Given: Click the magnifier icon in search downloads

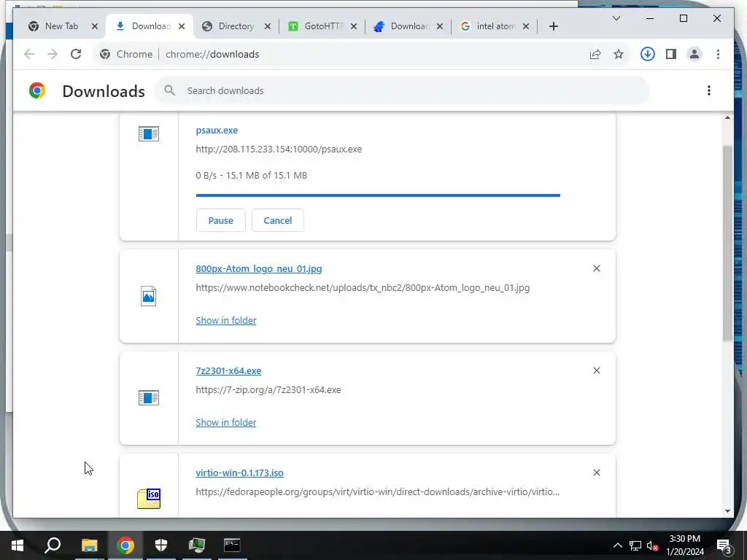Looking at the screenshot, I should 169,90.
